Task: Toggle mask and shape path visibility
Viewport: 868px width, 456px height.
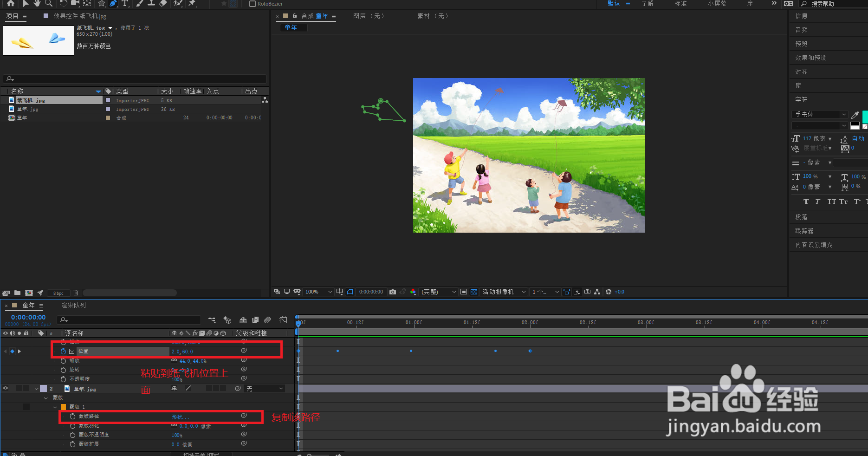Action: pyautogui.click(x=350, y=292)
